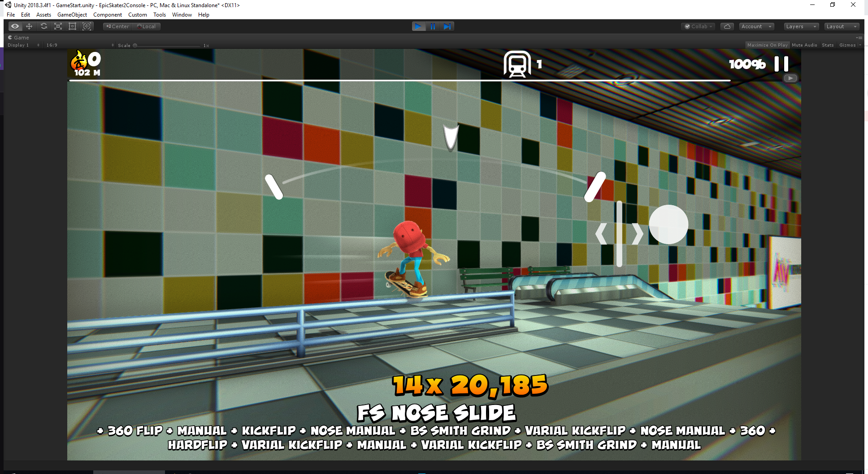Open the GameObject menu
This screenshot has height=474, width=868.
72,15
